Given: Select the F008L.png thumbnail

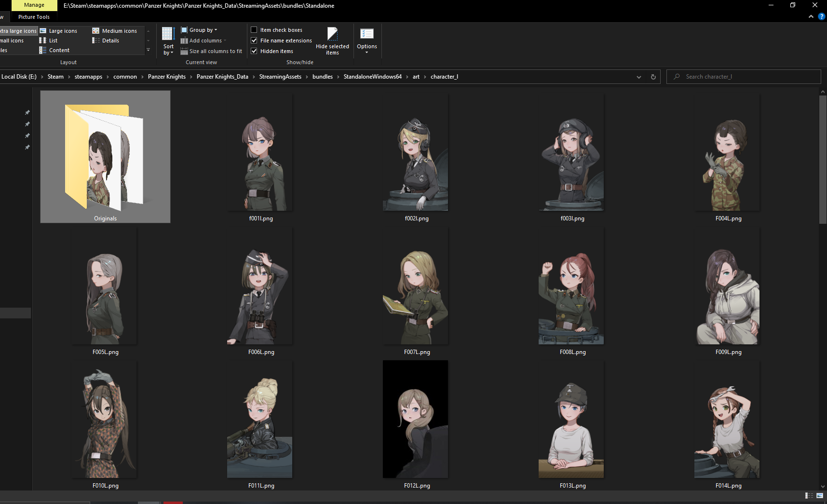Looking at the screenshot, I should (x=571, y=286).
